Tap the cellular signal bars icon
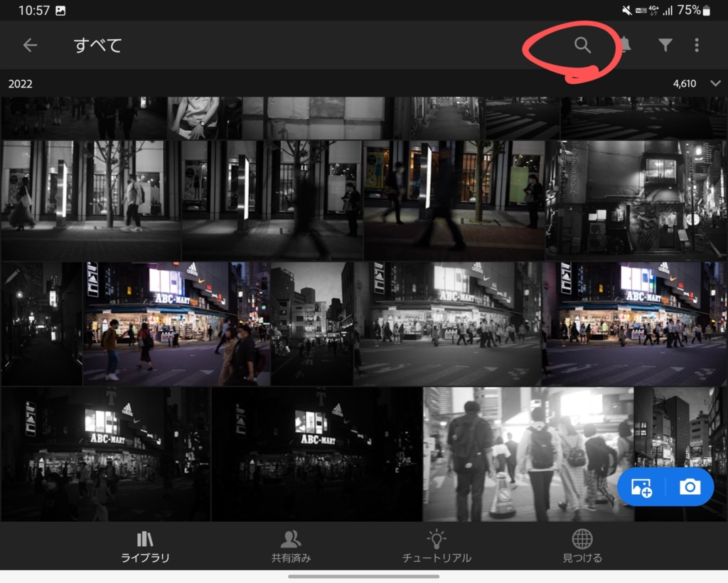 pos(668,10)
